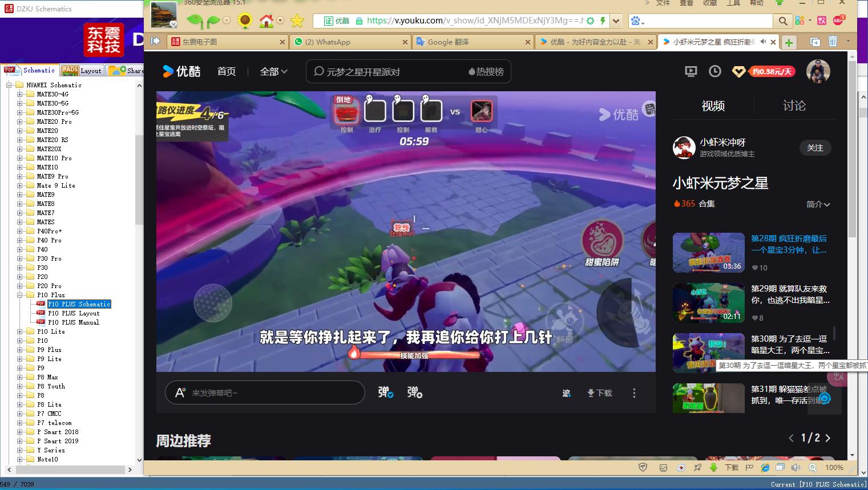Image resolution: width=868 pixels, height=490 pixels.
Task: Select the 讨论 discussion tab
Action: 794,106
